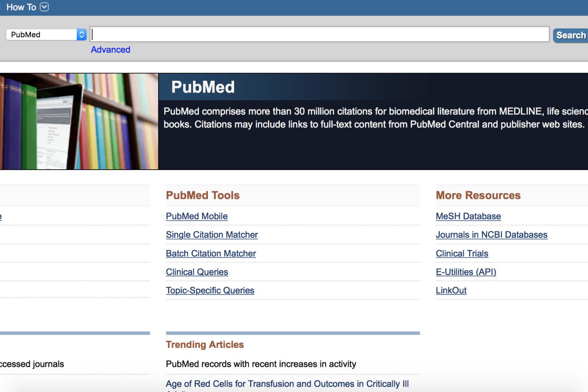
Task: Open the Advanced search link
Action: tap(110, 50)
